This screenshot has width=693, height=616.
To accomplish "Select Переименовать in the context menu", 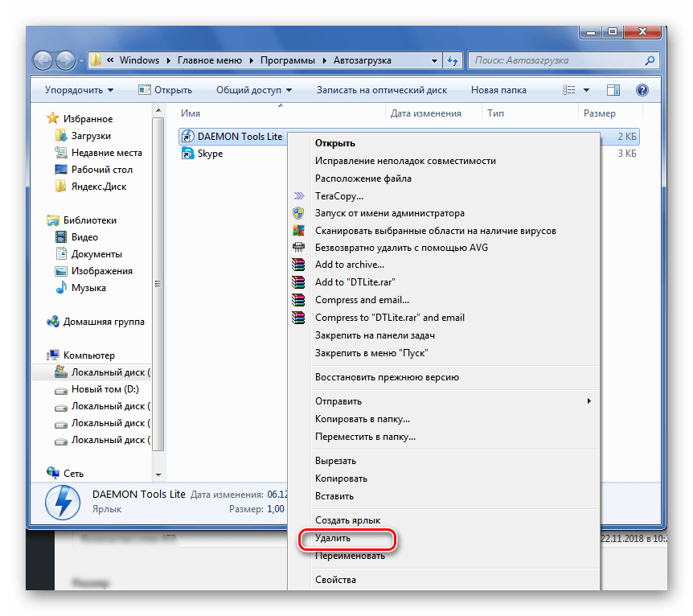I will point(350,556).
